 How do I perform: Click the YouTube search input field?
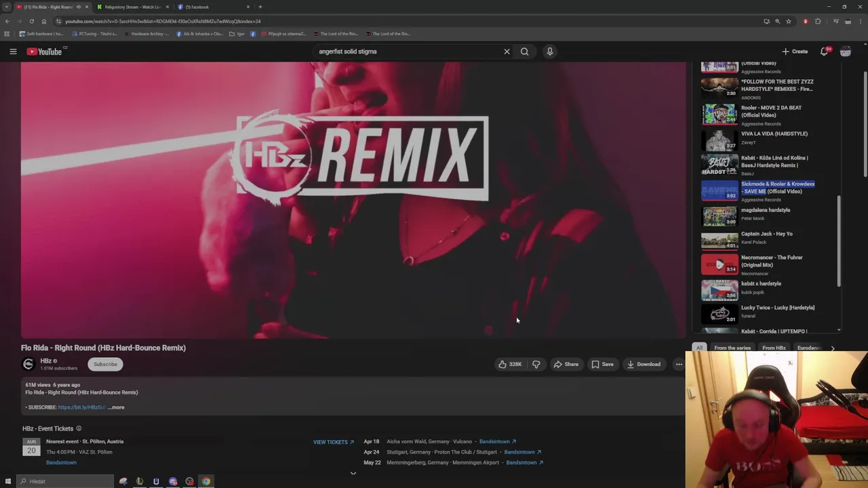click(407, 52)
